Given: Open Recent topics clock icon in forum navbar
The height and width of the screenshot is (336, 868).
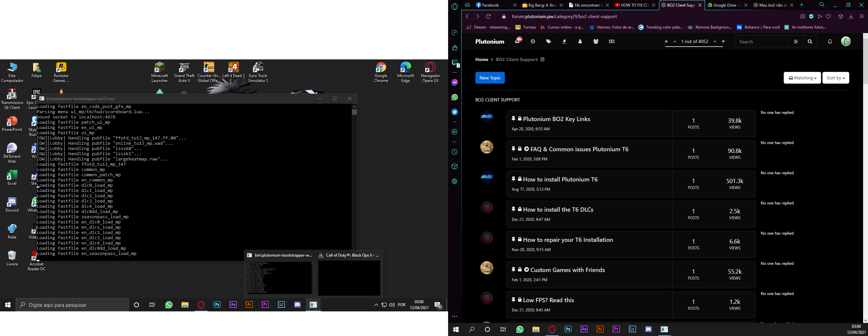Looking at the screenshot, I should (533, 41).
